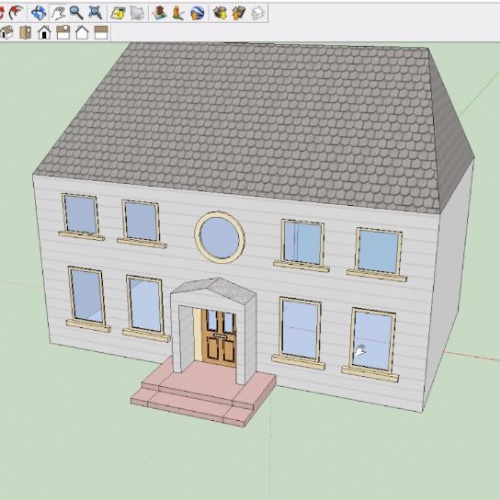Click the round window on the house

click(x=220, y=237)
